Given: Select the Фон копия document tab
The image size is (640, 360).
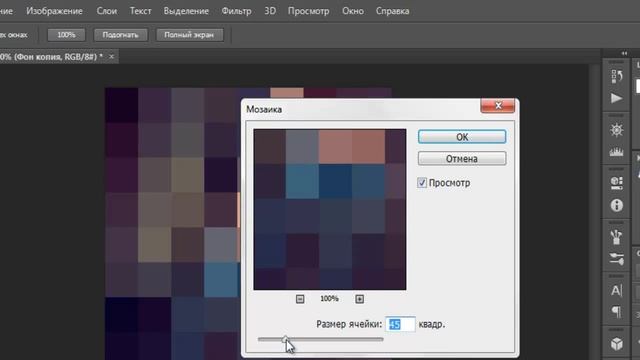Looking at the screenshot, I should pyautogui.click(x=51, y=57).
